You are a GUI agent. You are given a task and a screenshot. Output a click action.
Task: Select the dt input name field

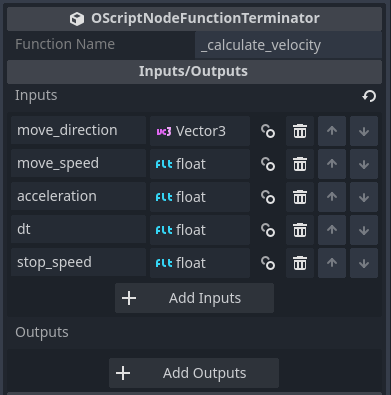[79, 229]
